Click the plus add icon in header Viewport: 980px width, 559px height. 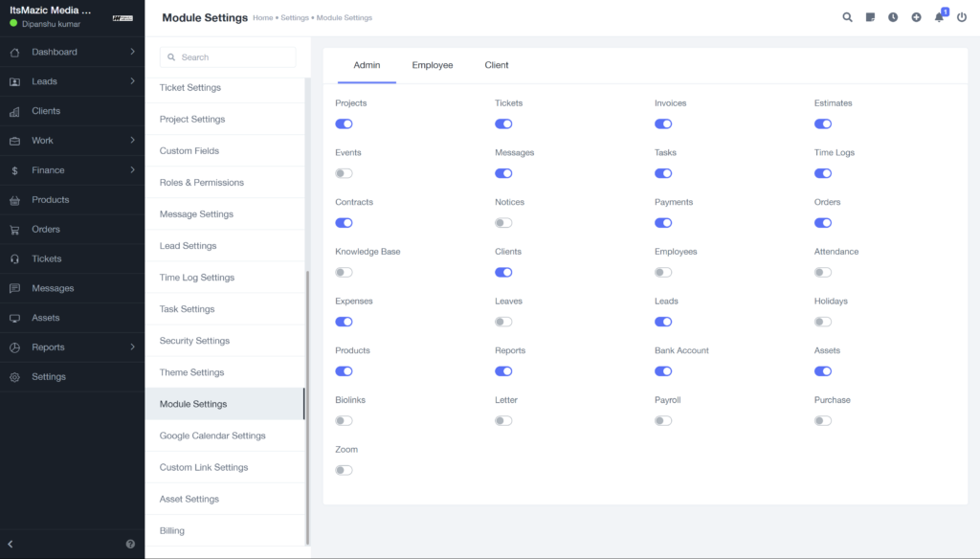point(916,17)
